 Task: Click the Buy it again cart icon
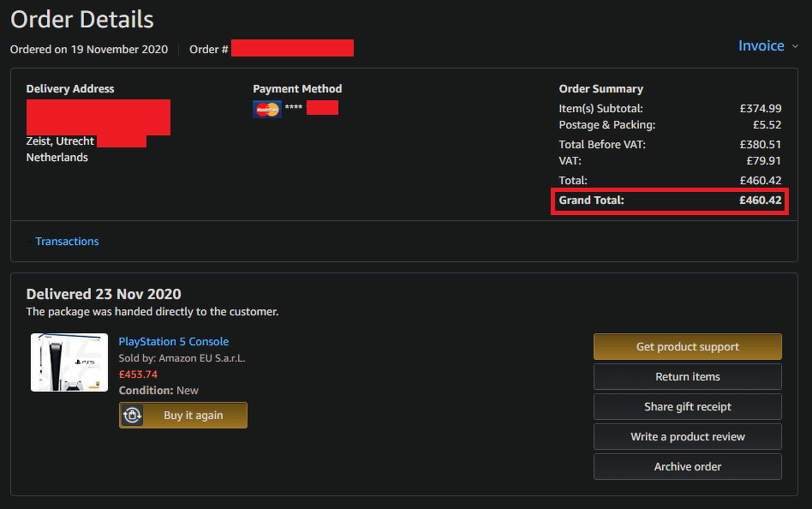tap(133, 415)
